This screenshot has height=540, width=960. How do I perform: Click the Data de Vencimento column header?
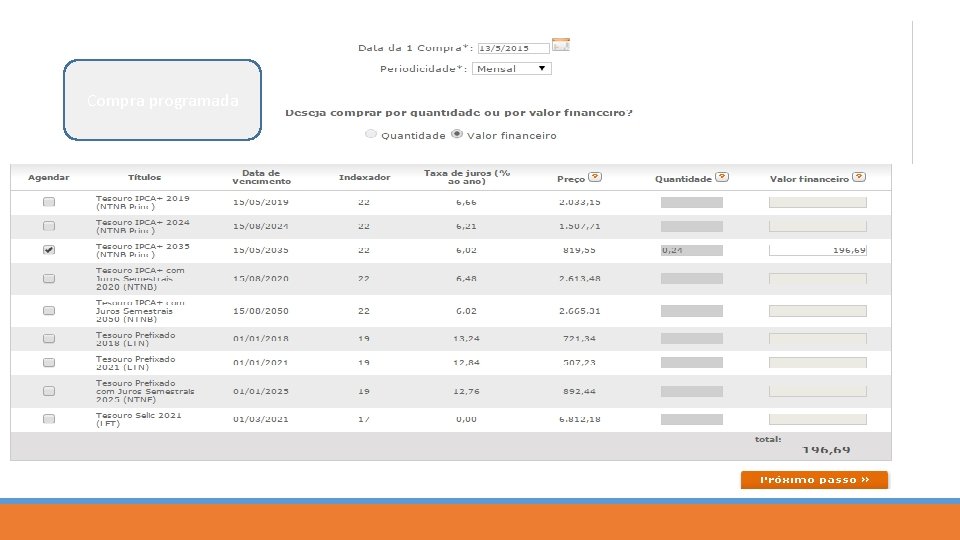(261, 177)
